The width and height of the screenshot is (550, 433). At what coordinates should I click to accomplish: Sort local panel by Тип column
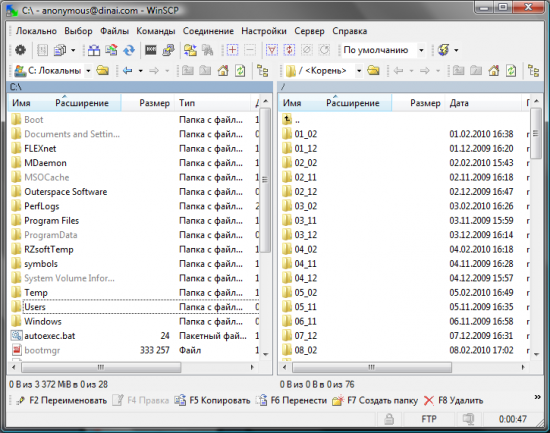click(x=213, y=103)
